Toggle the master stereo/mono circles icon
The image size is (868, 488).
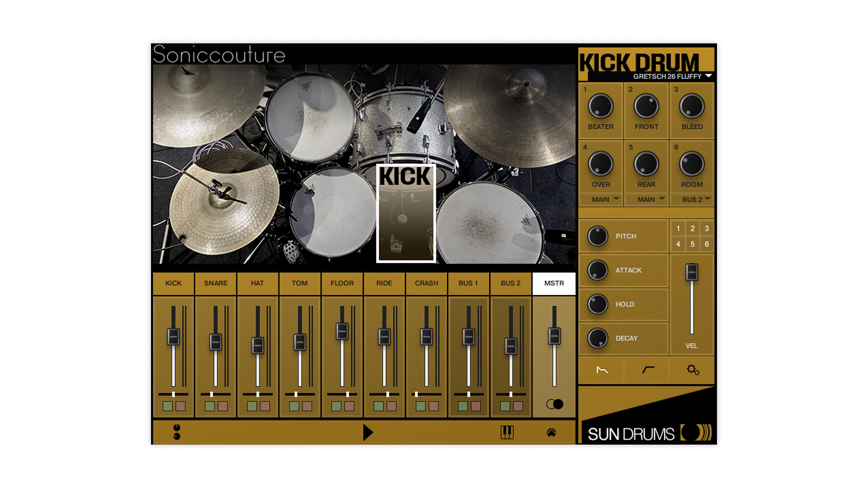pos(554,404)
